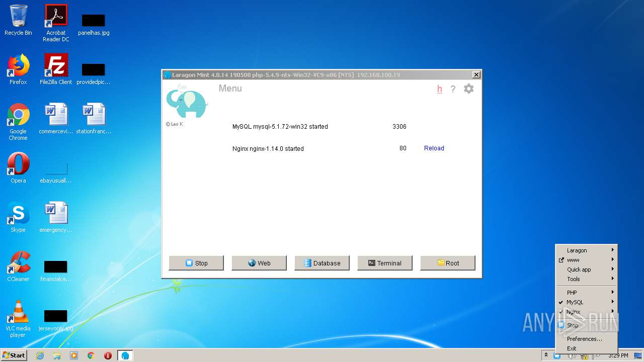Open Preferences... from tray menu
The image size is (644, 362).
click(586, 339)
